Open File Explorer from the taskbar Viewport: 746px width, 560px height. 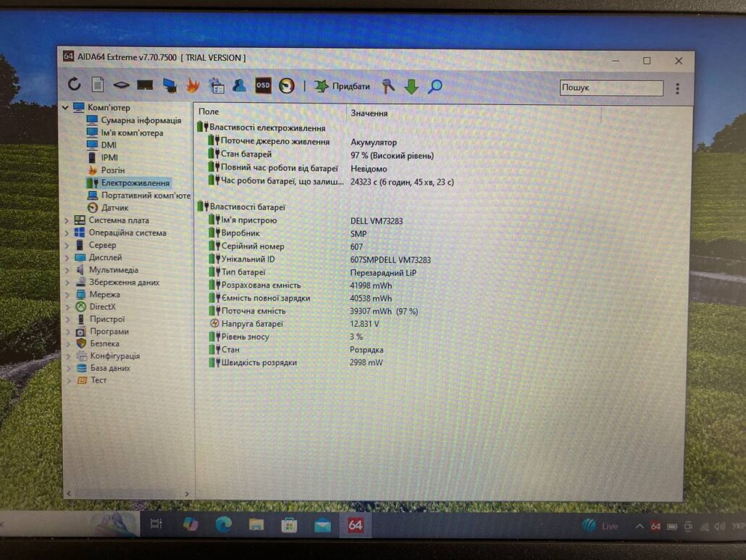[x=256, y=525]
